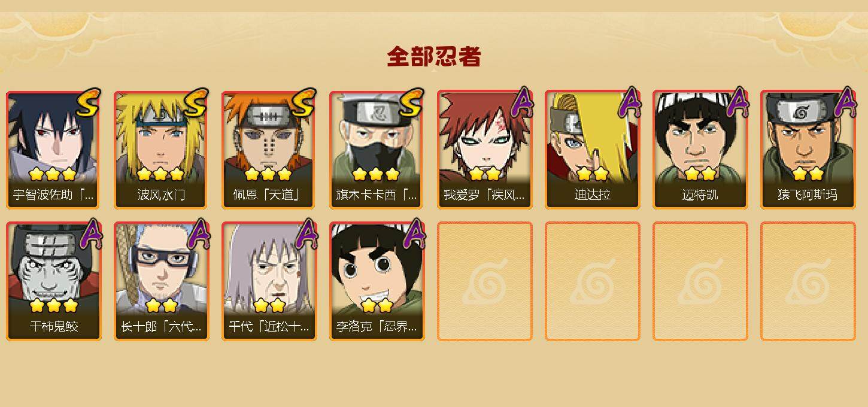Select the 千代「近松十」ninja card

[269, 281]
